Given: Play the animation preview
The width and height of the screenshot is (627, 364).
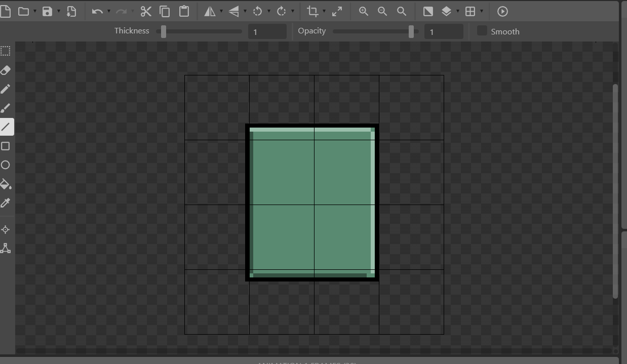Looking at the screenshot, I should point(502,11).
